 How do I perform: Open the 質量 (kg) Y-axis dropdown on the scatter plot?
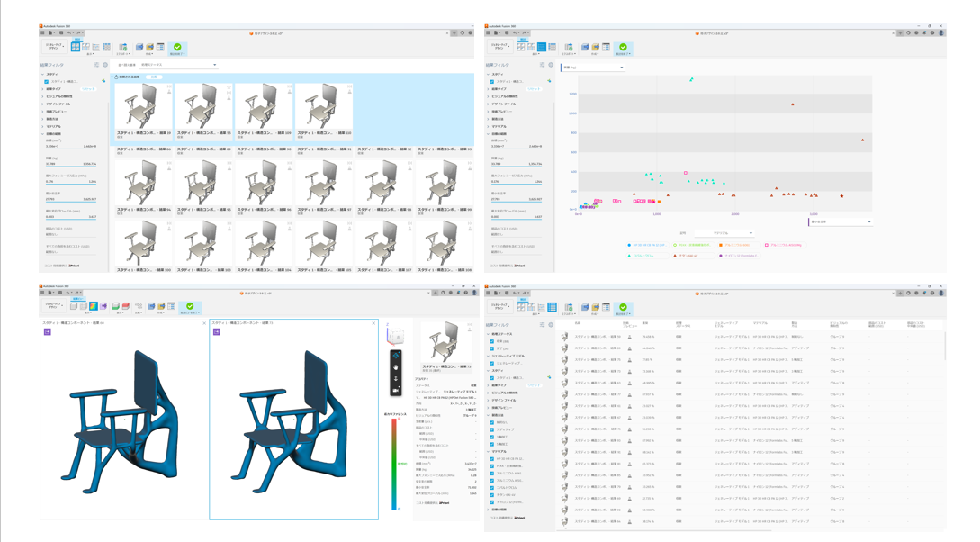[x=592, y=68]
